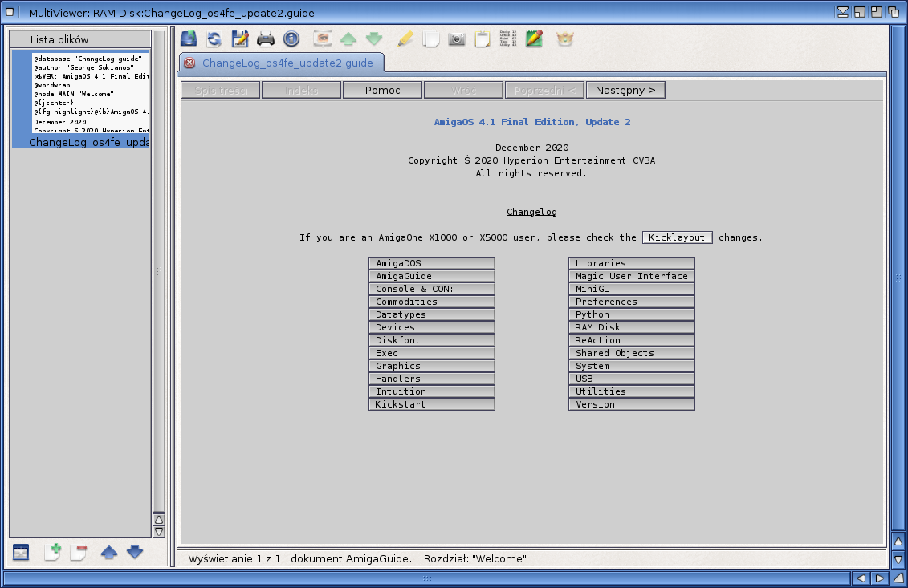908x588 pixels.
Task: Select ChangeLog_os4fe_upda thumbnail in file list
Action: (x=80, y=99)
